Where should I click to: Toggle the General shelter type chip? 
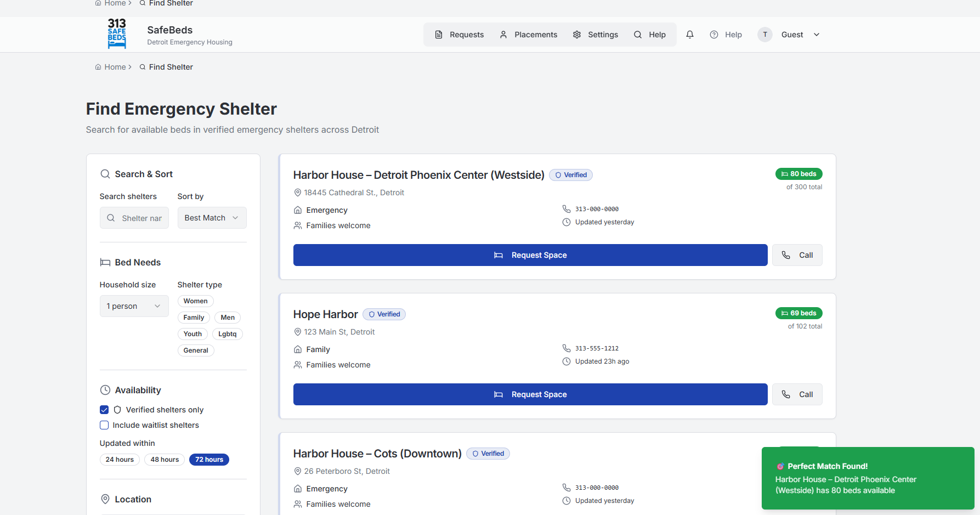pos(196,350)
